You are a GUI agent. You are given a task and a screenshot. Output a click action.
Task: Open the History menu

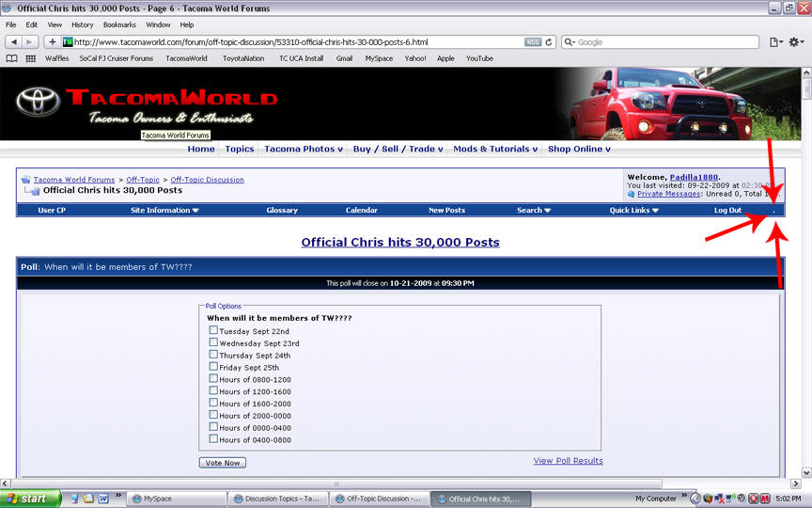pos(83,24)
